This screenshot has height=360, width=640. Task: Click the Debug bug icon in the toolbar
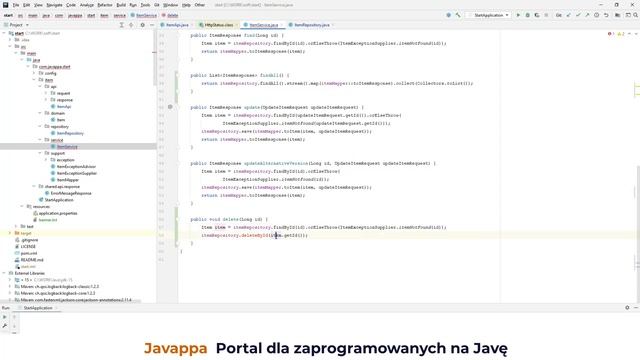click(527, 15)
